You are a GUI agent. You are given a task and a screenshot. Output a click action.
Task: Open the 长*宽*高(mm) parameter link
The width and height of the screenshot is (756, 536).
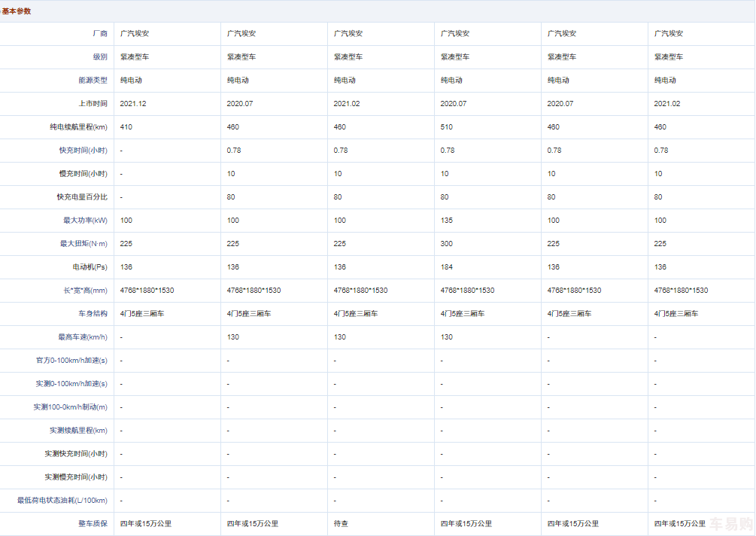[x=85, y=291]
